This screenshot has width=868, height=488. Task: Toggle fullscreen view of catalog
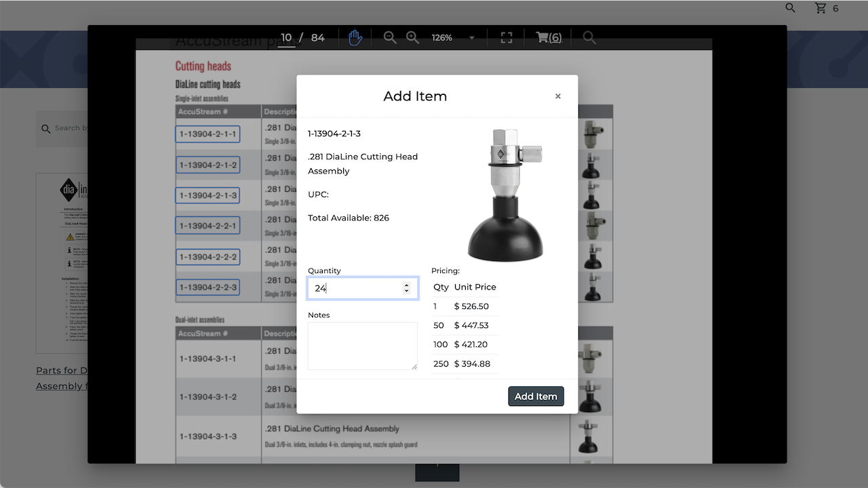507,38
